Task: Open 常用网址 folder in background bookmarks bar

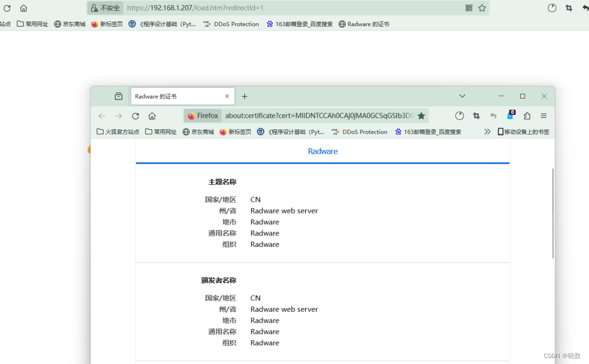Action: 32,24
